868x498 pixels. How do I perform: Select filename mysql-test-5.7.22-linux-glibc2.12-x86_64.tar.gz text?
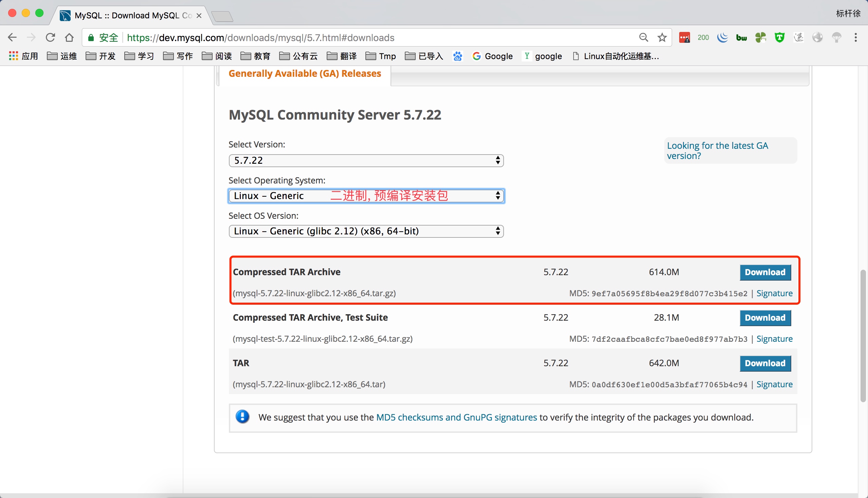tap(322, 339)
